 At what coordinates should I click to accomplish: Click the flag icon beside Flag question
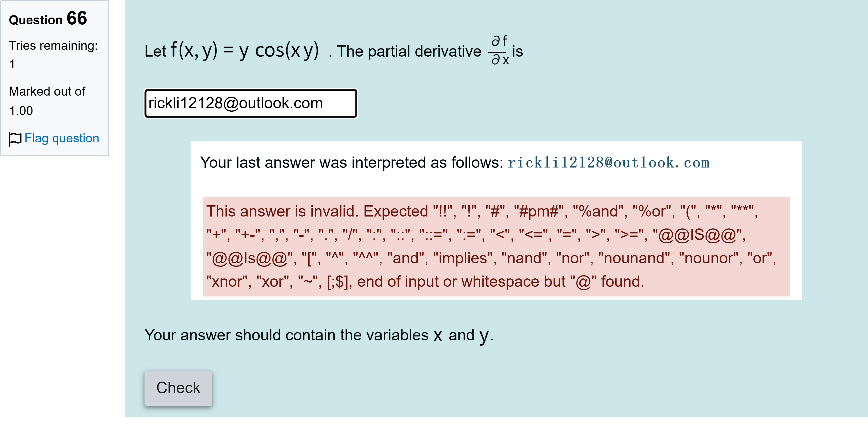[x=15, y=139]
